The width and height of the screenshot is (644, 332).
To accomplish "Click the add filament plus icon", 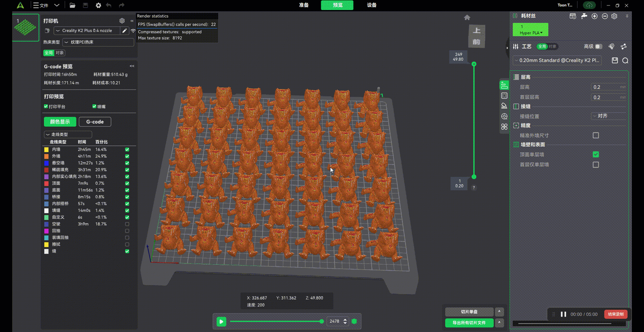I will tap(594, 16).
